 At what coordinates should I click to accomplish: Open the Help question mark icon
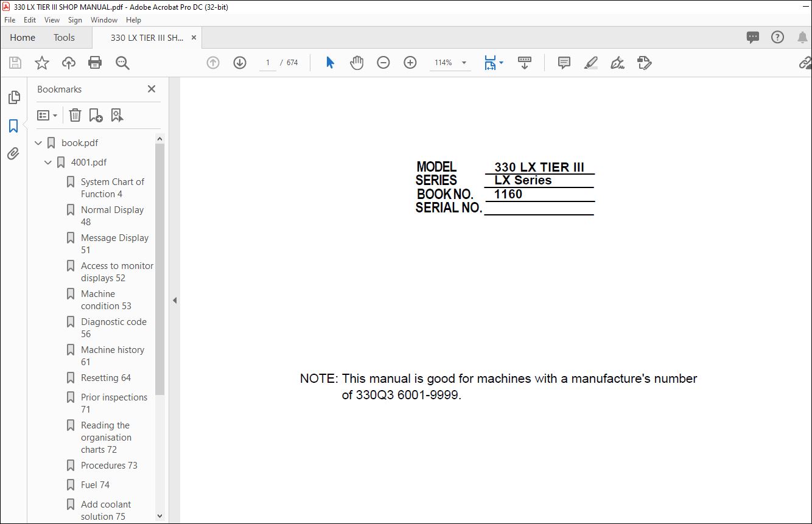[777, 37]
